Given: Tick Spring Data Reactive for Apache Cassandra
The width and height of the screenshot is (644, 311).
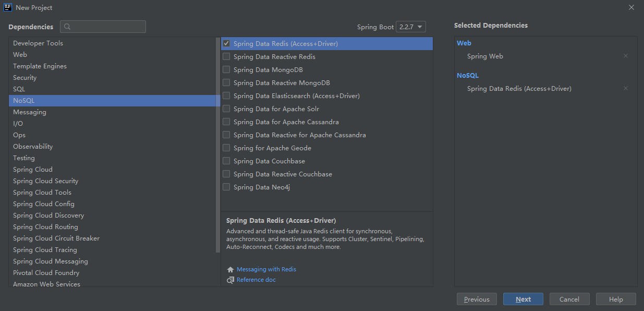Looking at the screenshot, I should pyautogui.click(x=226, y=135).
